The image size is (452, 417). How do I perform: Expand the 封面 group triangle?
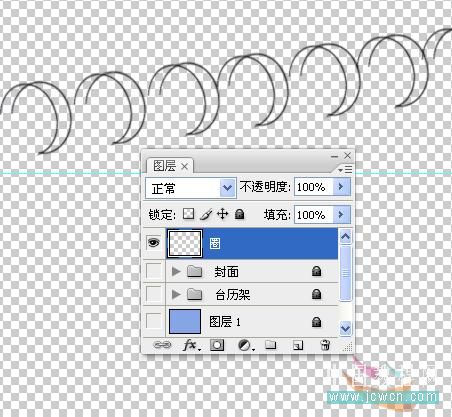(x=176, y=271)
